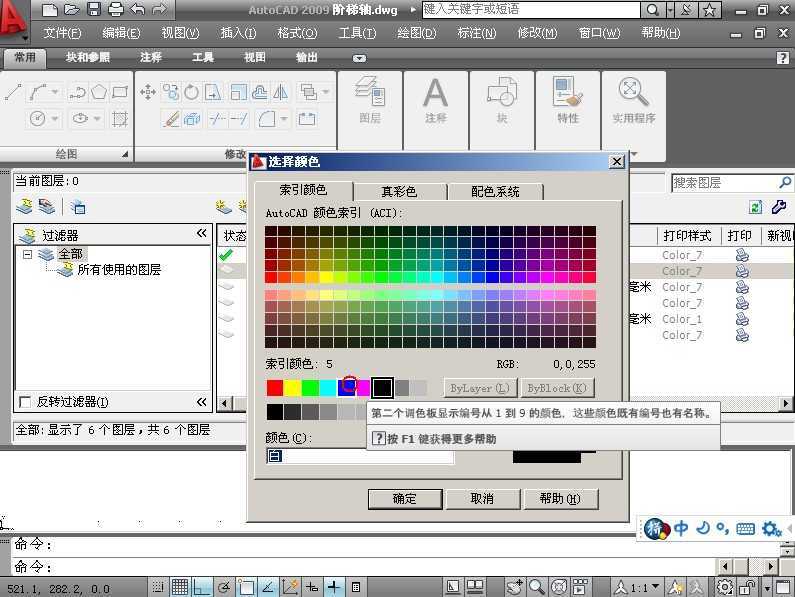Toggle lineweight display in status bar
Viewport: 795px width, 597px height.
click(x=334, y=587)
